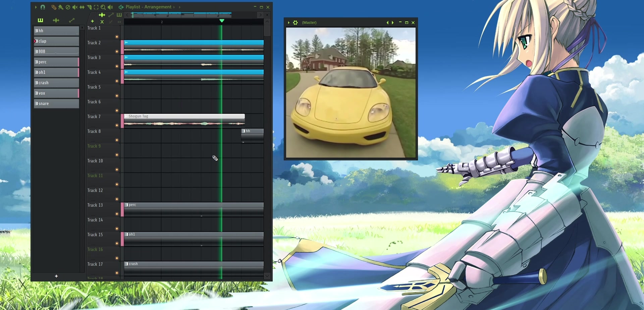The image size is (644, 310).
Task: Select the Slip tool in playlist toolbar
Action: 82,7
